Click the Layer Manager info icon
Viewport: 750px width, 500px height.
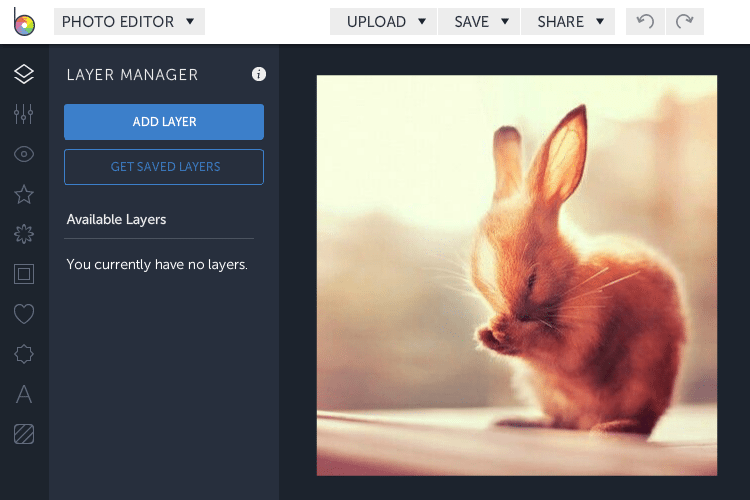259,74
